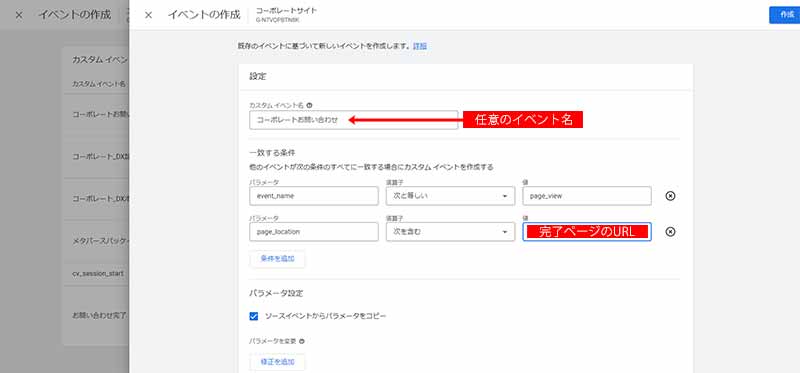This screenshot has width=800, height=373.
Task: Click コーポレートサイト property name in header
Action: (x=286, y=10)
